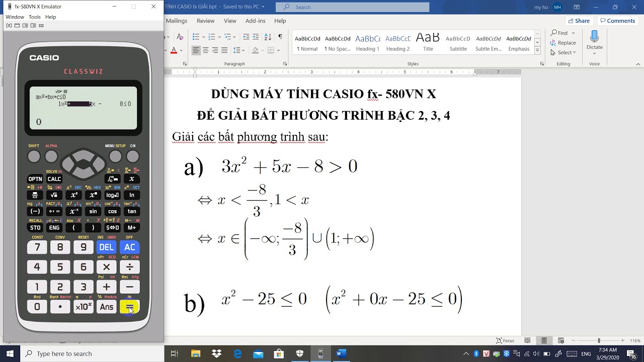
Task: Adjust the Word zoom slider
Action: [599, 340]
